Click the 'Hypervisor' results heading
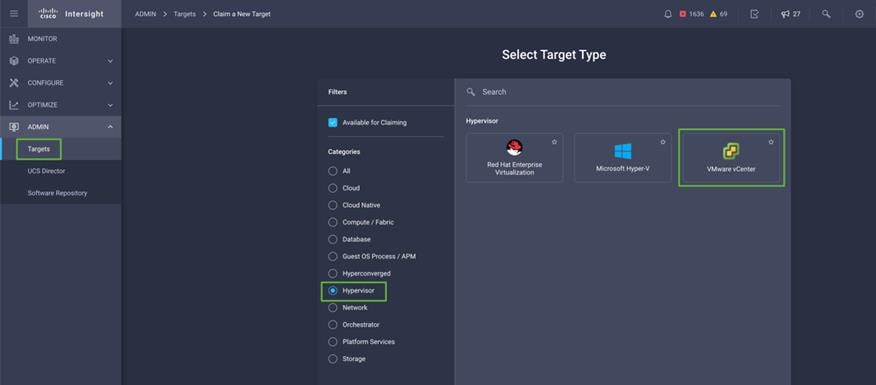The width and height of the screenshot is (876, 385). tap(482, 121)
